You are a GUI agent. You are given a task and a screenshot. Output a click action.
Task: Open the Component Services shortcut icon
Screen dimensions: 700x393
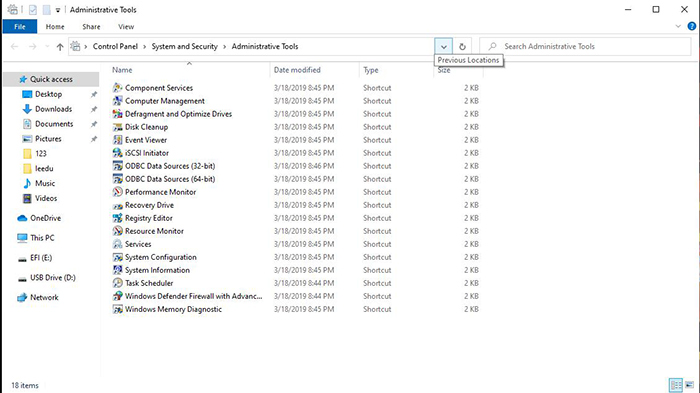117,88
